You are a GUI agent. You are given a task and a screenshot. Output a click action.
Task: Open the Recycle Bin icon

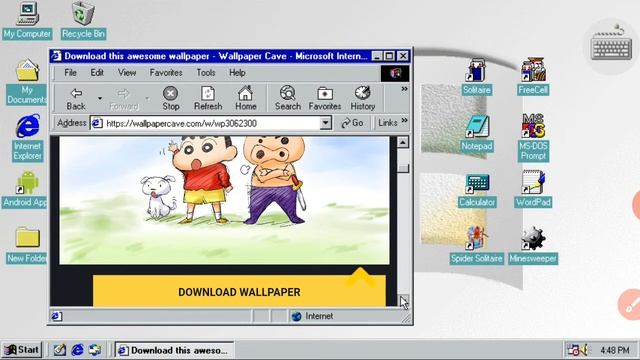[x=84, y=20]
